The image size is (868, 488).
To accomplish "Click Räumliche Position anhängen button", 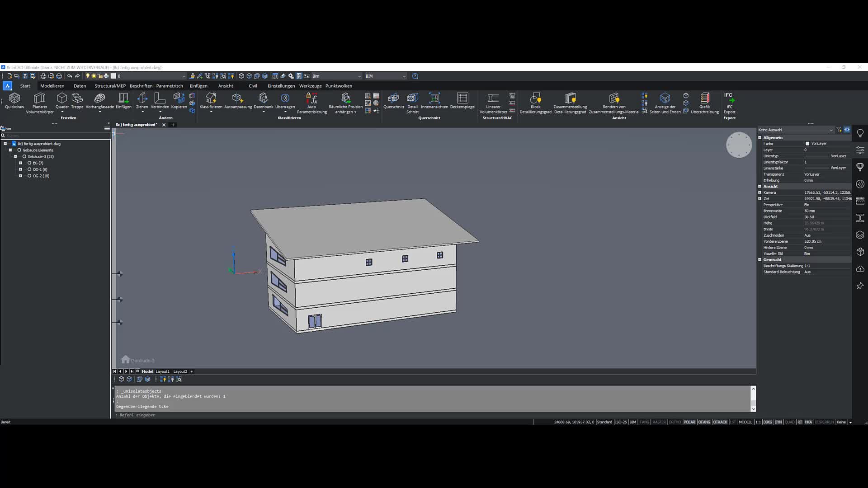I will click(x=345, y=103).
